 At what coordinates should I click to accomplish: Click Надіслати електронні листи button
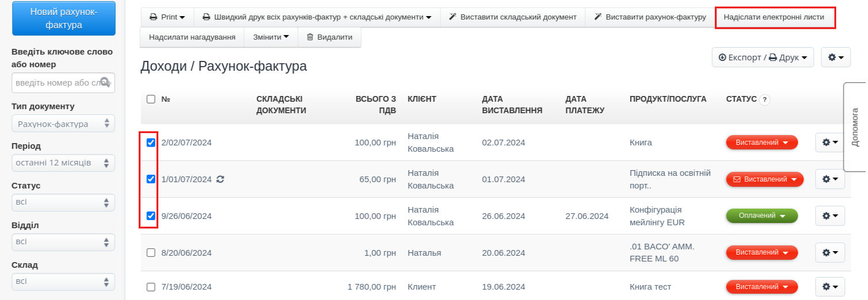[774, 17]
